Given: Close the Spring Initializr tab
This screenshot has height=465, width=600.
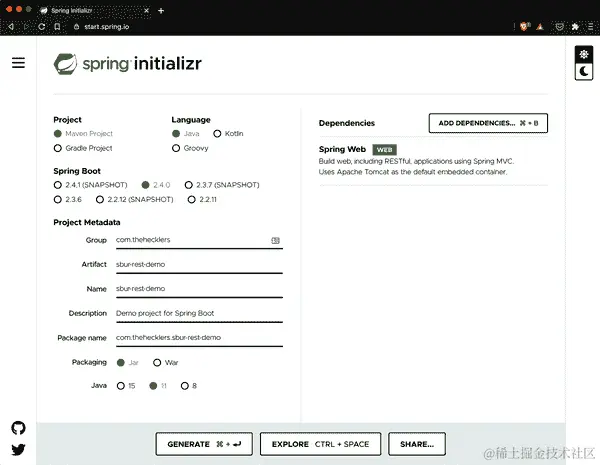Looking at the screenshot, I should click(146, 11).
